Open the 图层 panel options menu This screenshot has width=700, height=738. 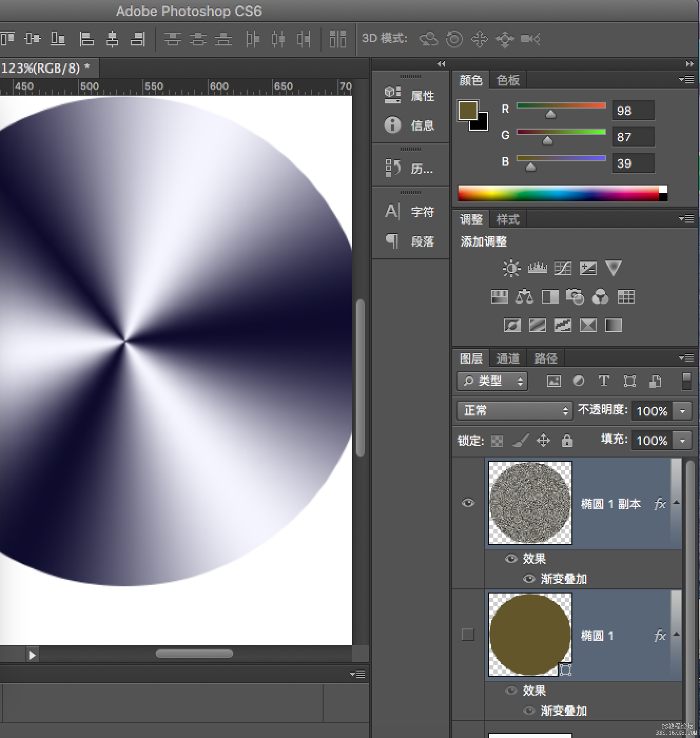pos(686,358)
